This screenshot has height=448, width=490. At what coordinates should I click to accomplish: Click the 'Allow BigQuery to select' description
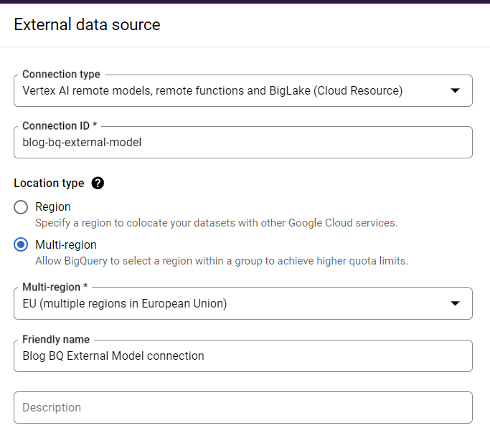(x=222, y=261)
